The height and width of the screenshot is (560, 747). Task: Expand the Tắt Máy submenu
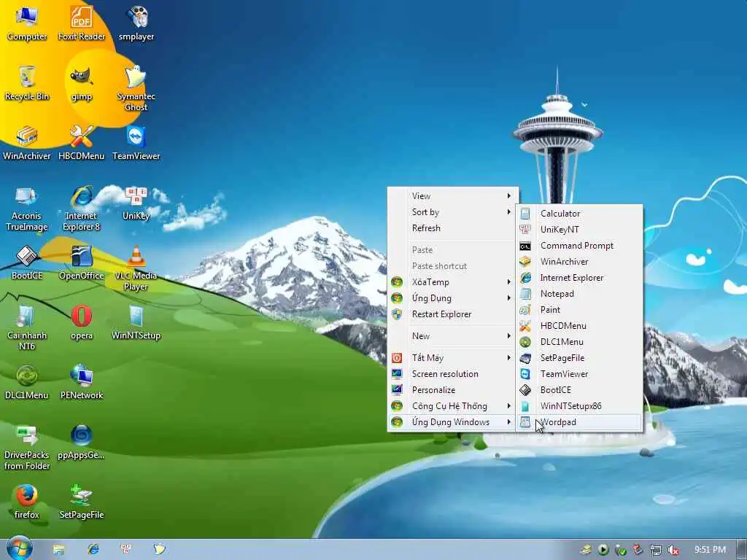(452, 357)
